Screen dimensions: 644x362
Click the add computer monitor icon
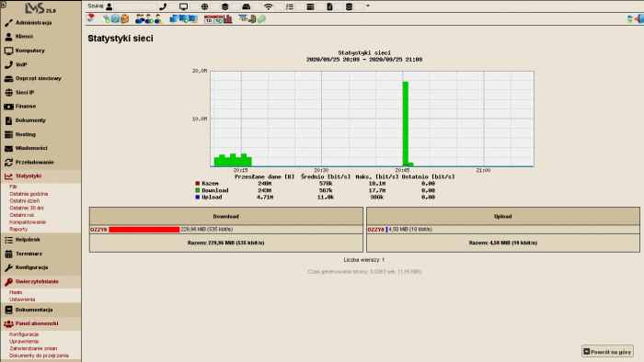pyautogui.click(x=184, y=19)
